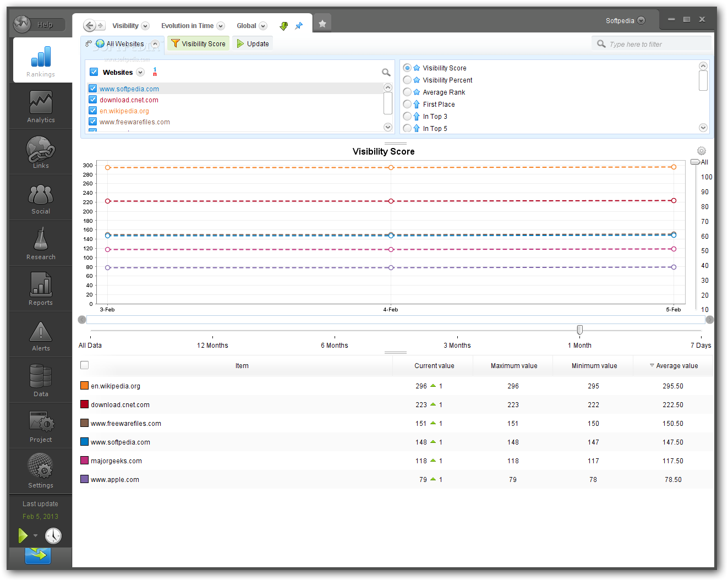Screen dimensions: 728x581
Task: Sort by Maximum value column
Action: tap(514, 366)
